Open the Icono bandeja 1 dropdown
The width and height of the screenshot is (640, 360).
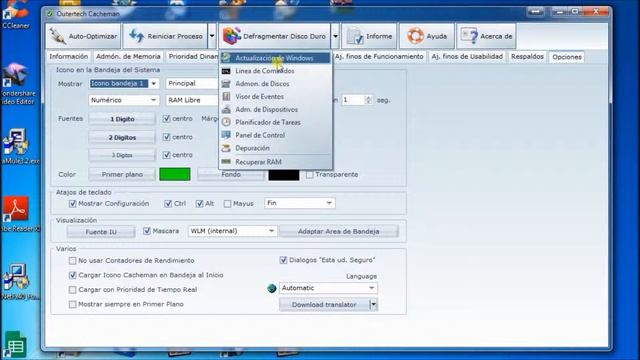tap(124, 84)
